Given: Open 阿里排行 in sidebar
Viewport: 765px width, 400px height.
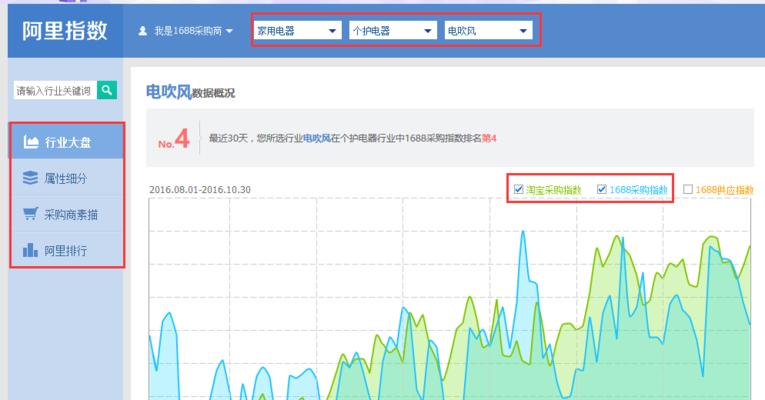Looking at the screenshot, I should click(x=67, y=250).
